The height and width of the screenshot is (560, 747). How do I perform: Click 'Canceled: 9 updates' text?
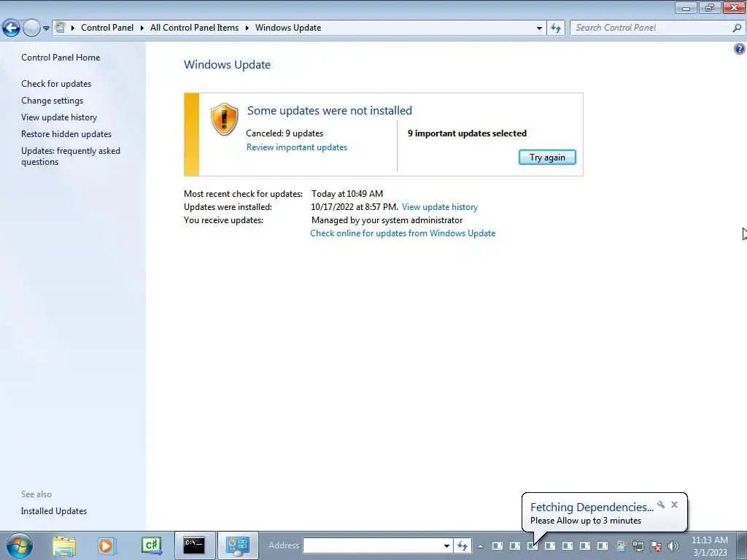(x=285, y=133)
